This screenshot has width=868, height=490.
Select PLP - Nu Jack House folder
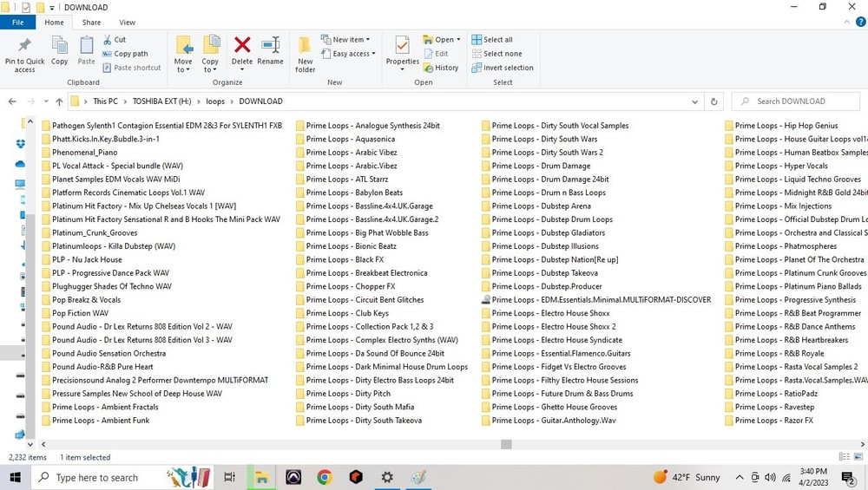(82, 259)
